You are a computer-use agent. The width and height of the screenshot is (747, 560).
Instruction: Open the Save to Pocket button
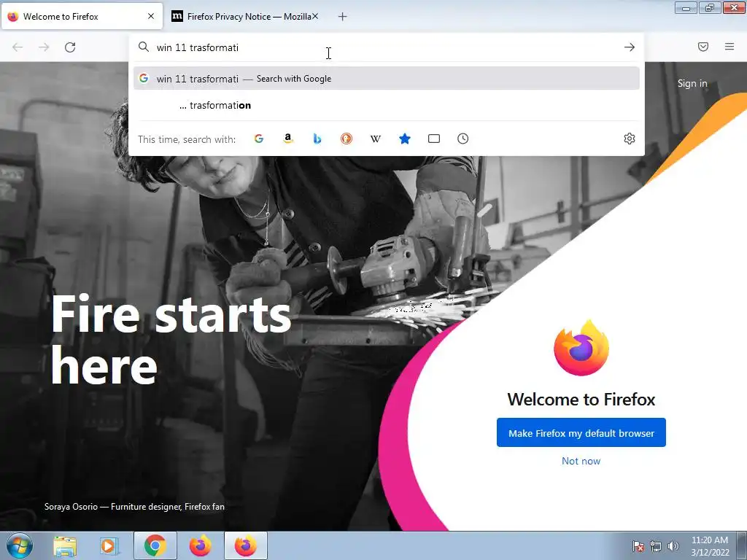click(x=703, y=47)
